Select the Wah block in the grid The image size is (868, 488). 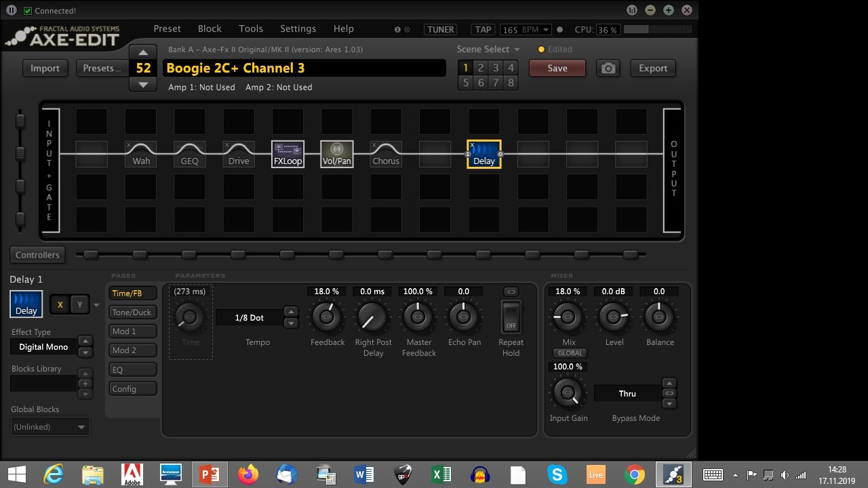coord(141,154)
